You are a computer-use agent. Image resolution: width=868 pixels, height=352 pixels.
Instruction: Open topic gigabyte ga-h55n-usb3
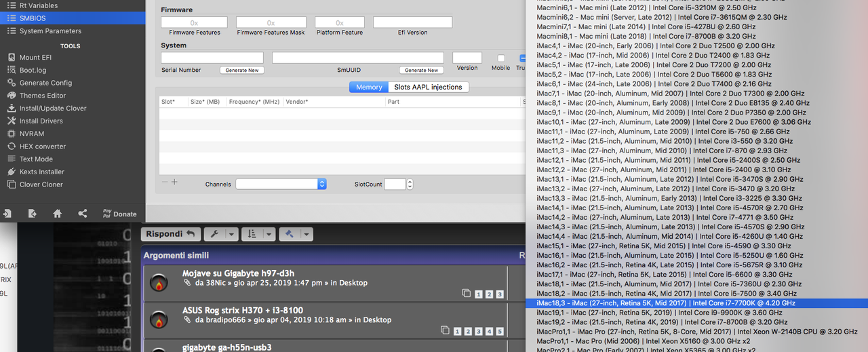227,347
